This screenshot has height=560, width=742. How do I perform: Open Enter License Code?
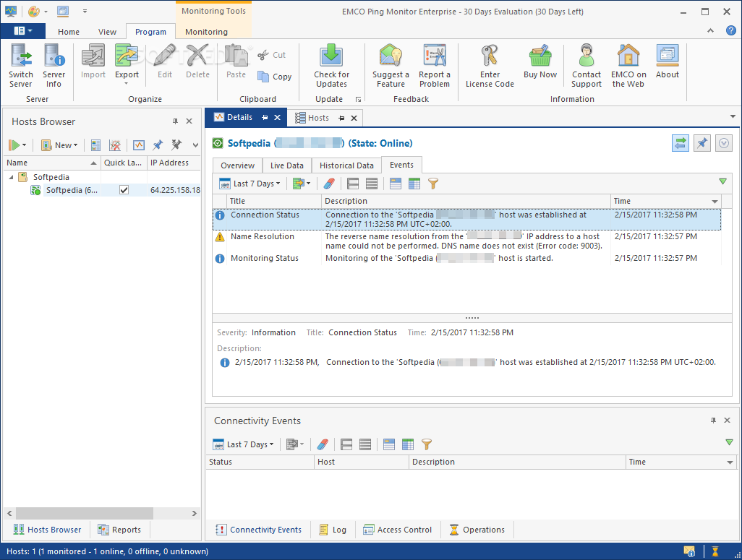[490, 65]
